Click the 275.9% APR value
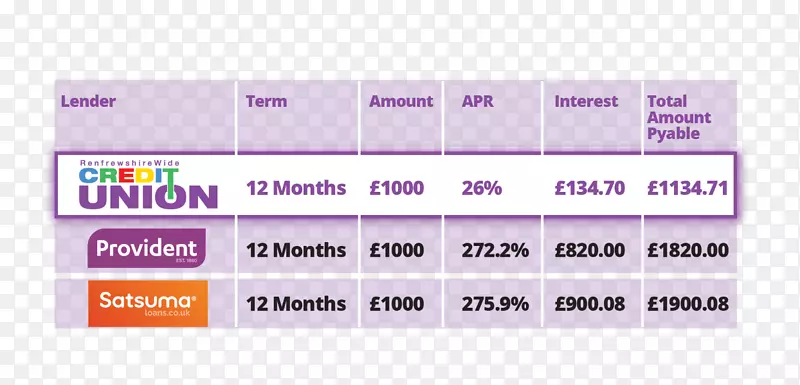The image size is (800, 385). (x=495, y=304)
